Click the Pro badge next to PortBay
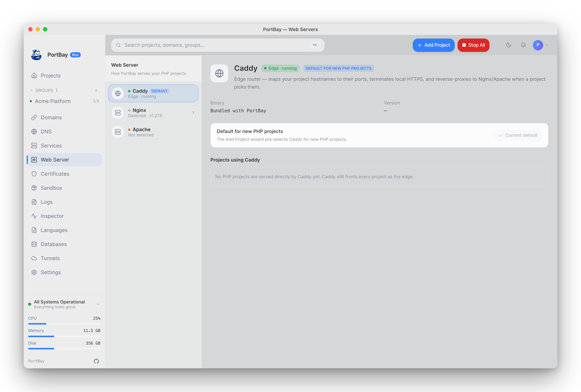The image size is (581, 392). coord(75,55)
